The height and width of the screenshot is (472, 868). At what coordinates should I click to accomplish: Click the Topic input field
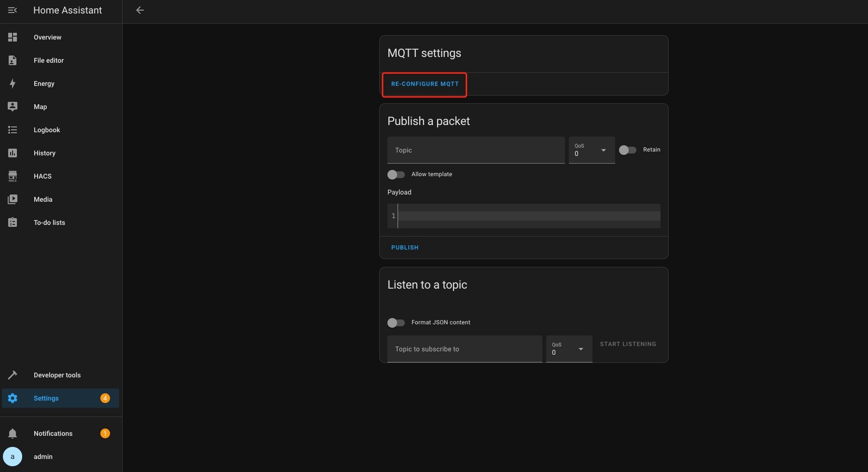[x=476, y=150]
